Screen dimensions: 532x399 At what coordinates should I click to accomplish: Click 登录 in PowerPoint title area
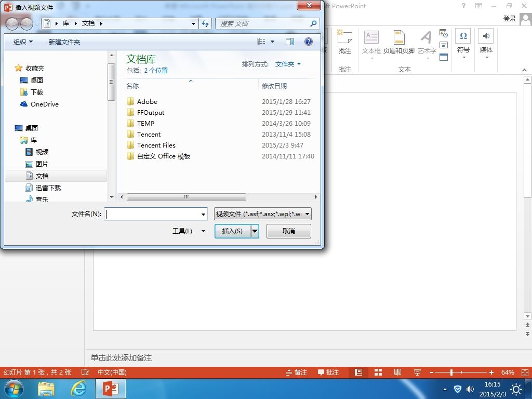pyautogui.click(x=509, y=19)
